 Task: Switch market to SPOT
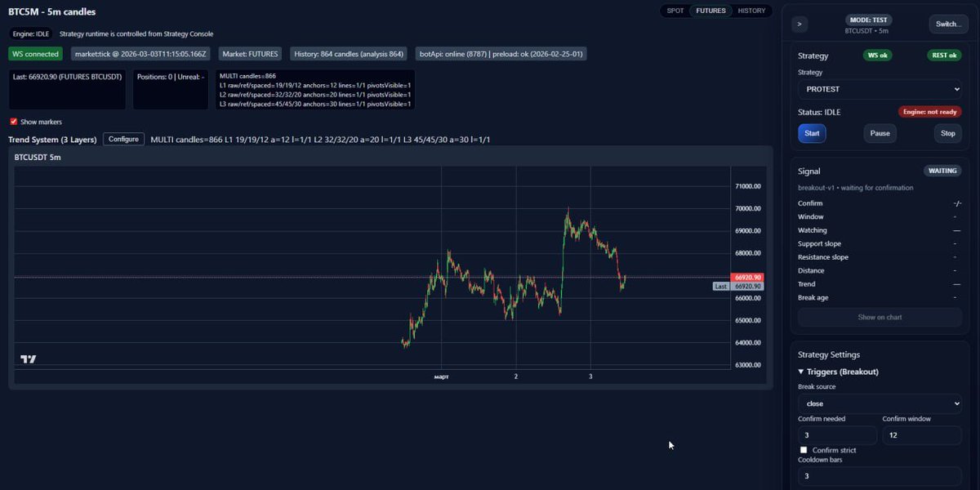tap(675, 11)
